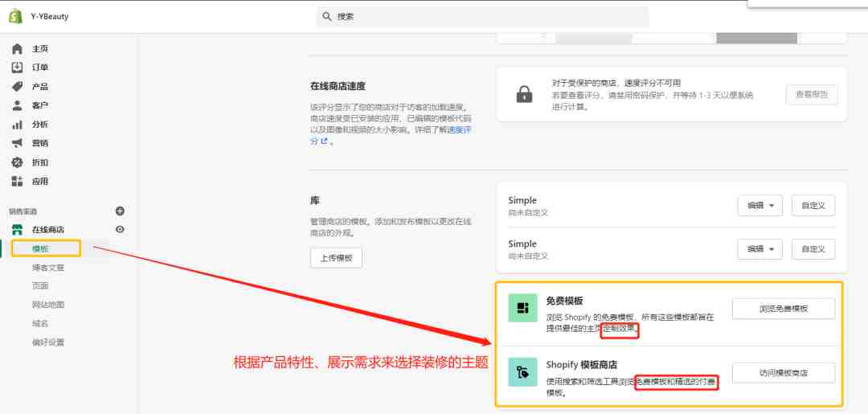Select the 模板 submenu item
Viewport: 868px width, 414px height.
pyautogui.click(x=40, y=248)
